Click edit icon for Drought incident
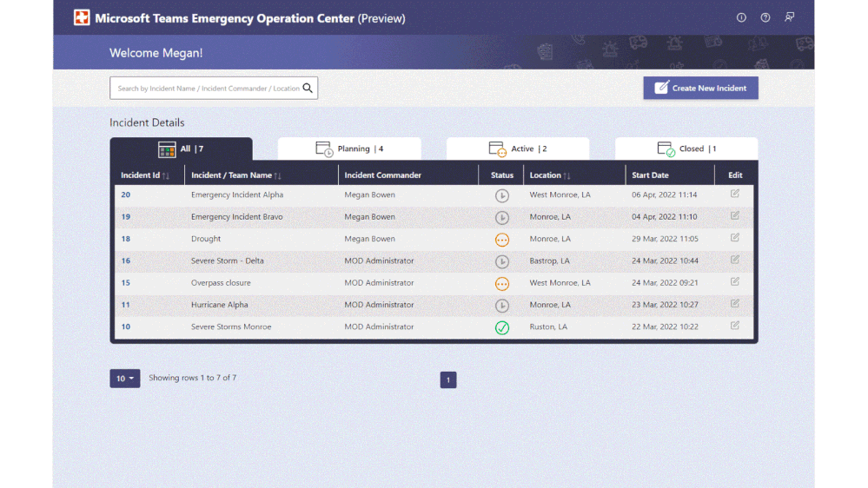The height and width of the screenshot is (488, 868). pyautogui.click(x=734, y=237)
